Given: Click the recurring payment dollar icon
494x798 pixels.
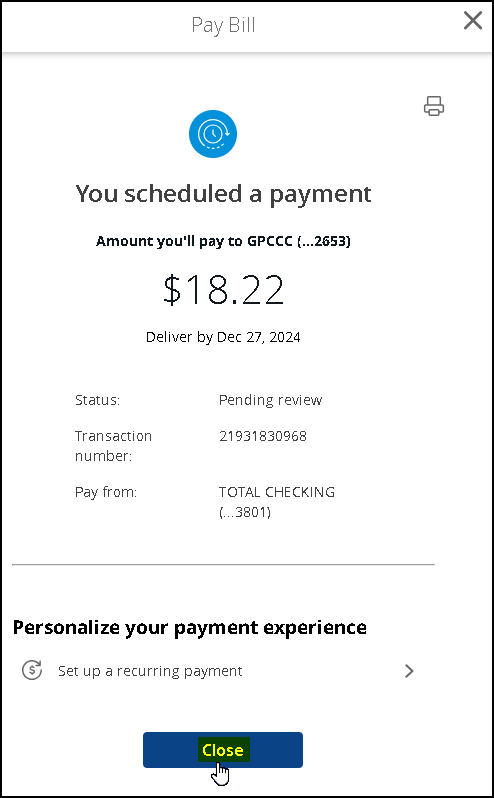Looking at the screenshot, I should pos(32,670).
